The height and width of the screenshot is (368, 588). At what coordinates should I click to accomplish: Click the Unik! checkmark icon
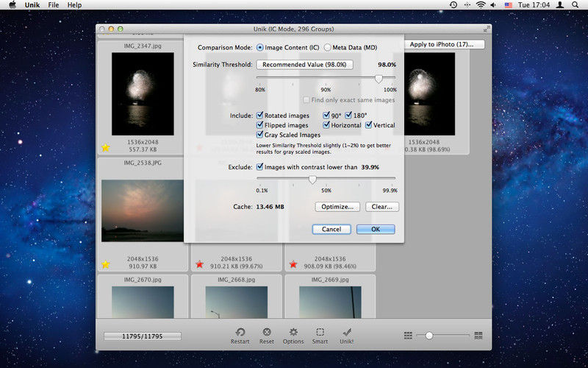pyautogui.click(x=347, y=332)
